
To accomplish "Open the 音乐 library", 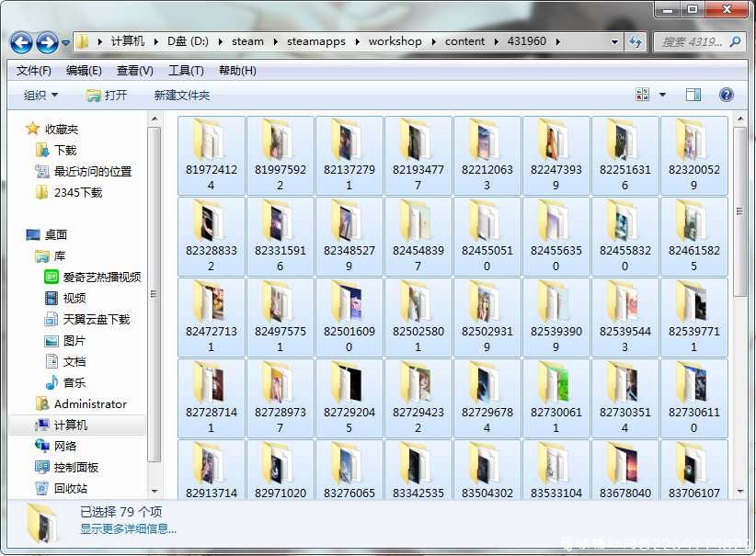I will click(74, 383).
